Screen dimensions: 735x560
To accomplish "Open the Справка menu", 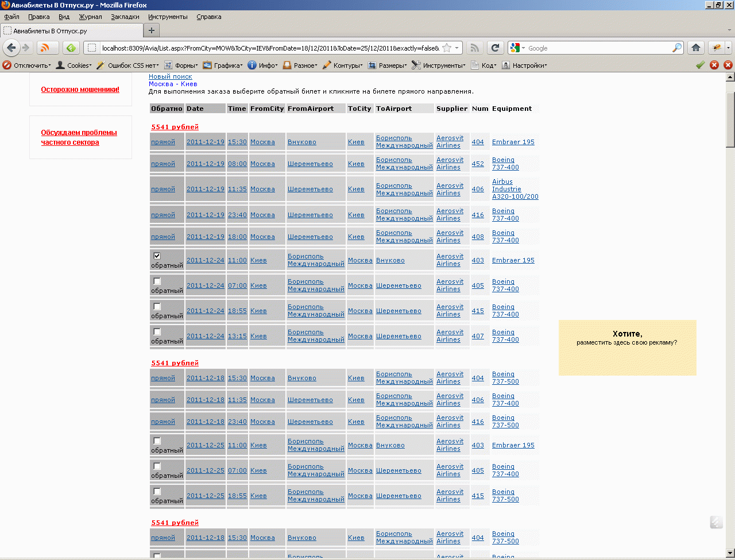I will (209, 17).
